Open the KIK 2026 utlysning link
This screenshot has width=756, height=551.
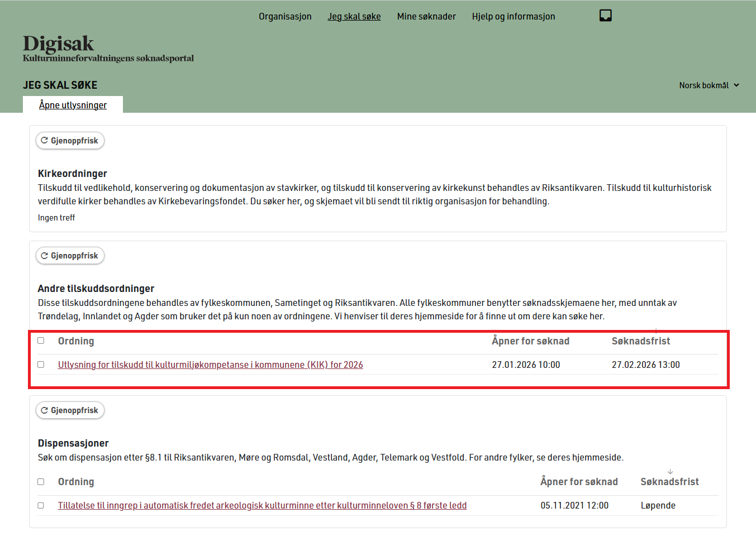tap(210, 364)
